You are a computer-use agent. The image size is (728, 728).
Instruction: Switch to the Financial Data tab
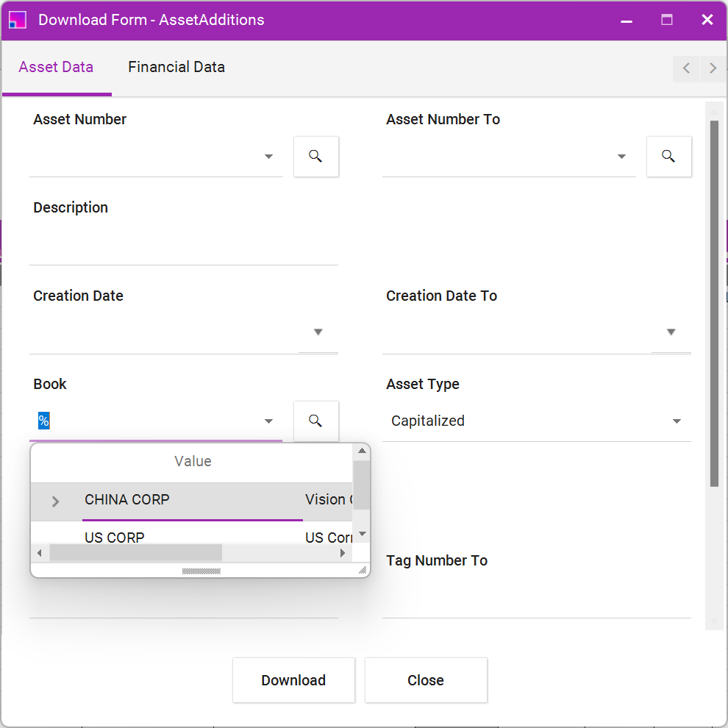(176, 68)
